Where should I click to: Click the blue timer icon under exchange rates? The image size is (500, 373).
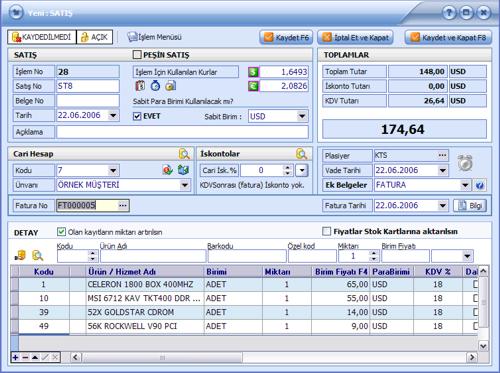tap(155, 86)
